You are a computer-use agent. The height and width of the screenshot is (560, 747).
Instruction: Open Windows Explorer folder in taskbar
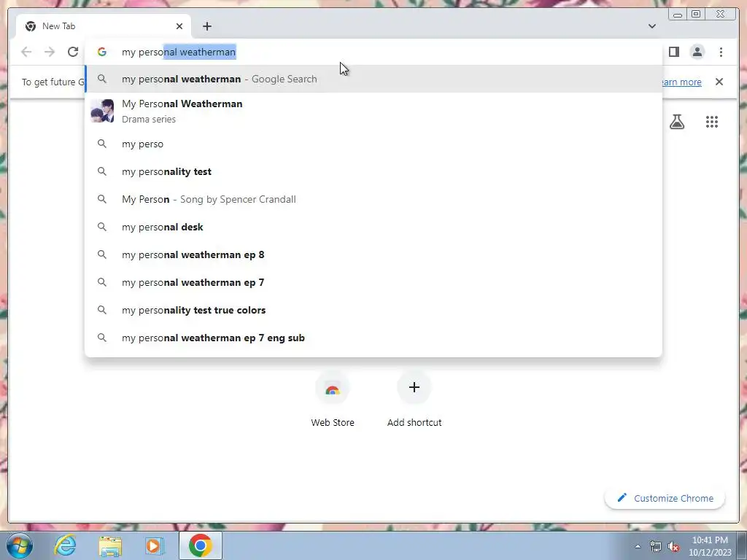click(110, 545)
